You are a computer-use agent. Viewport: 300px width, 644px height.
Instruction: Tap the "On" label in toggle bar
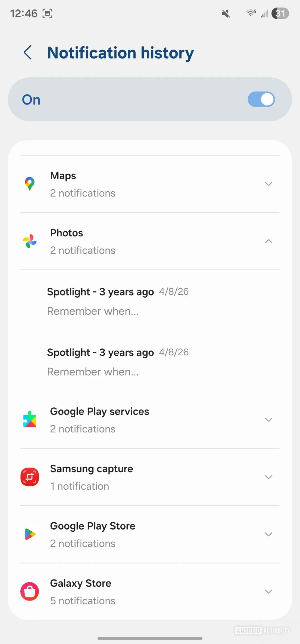tap(31, 100)
